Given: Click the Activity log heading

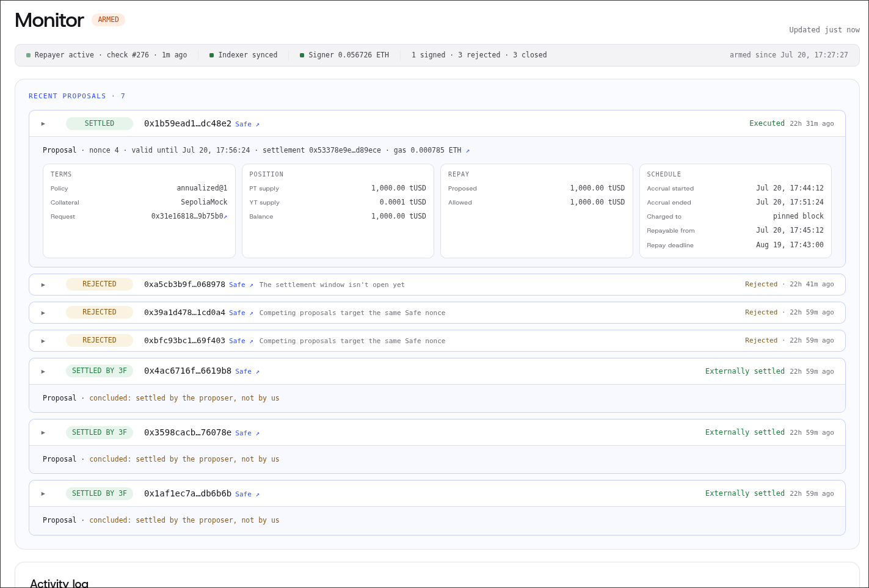Looking at the screenshot, I should (59, 583).
